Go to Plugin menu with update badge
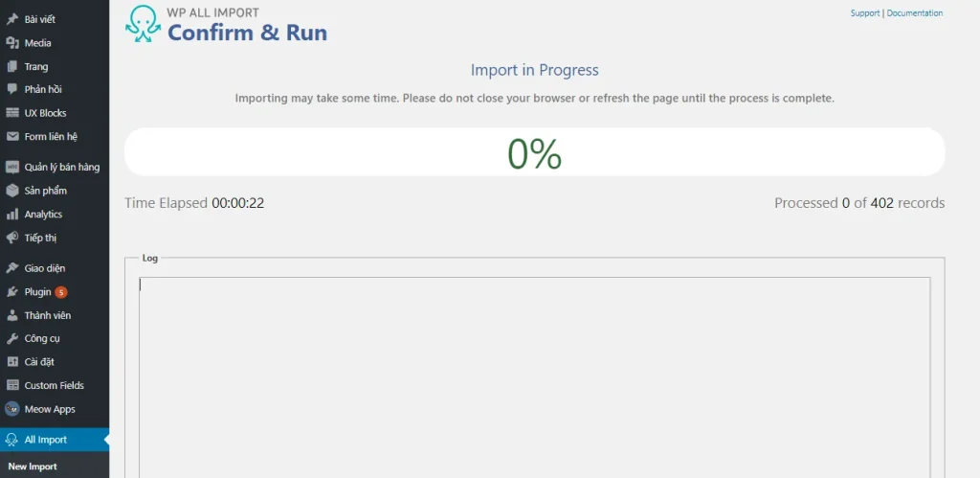Viewport: 980px width, 478px height. (55, 292)
